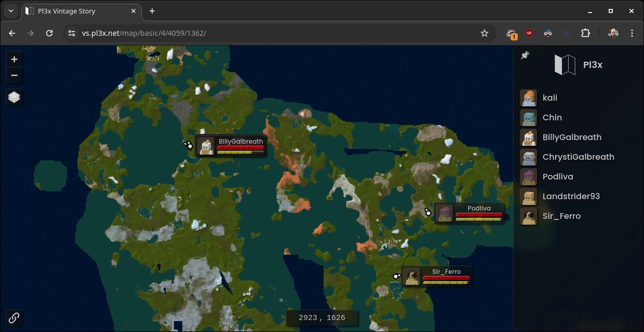Click BillyGalbreath's marker portrait on the map
The image size is (644, 332).
[x=206, y=146]
